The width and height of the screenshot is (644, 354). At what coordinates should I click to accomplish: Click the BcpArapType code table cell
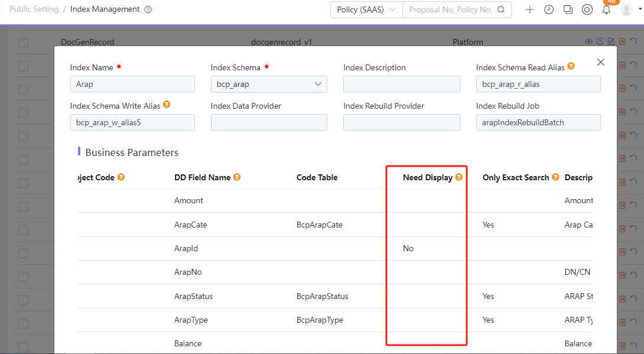(x=320, y=320)
